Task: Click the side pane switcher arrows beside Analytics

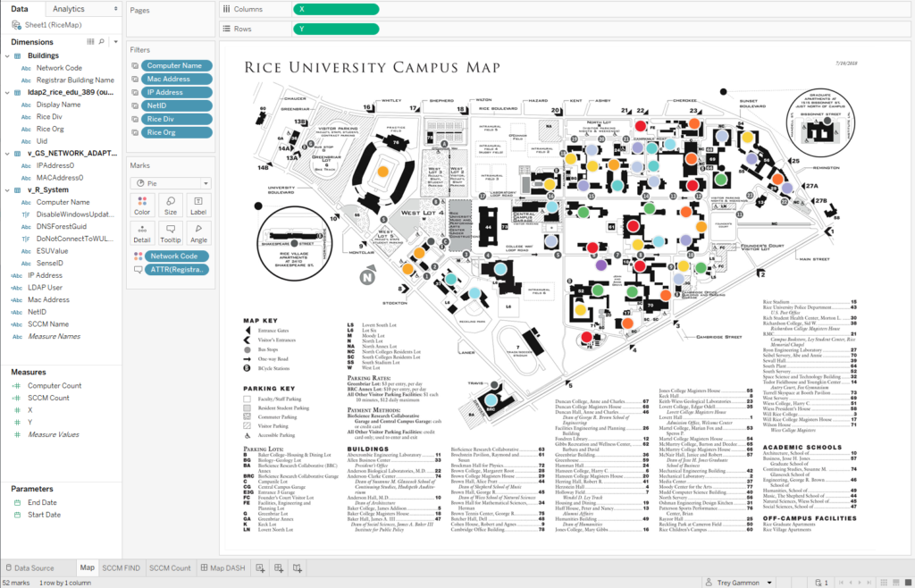Action: coord(115,9)
